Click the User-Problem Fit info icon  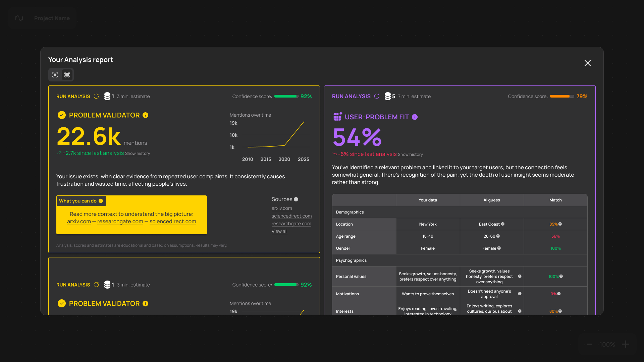point(415,117)
